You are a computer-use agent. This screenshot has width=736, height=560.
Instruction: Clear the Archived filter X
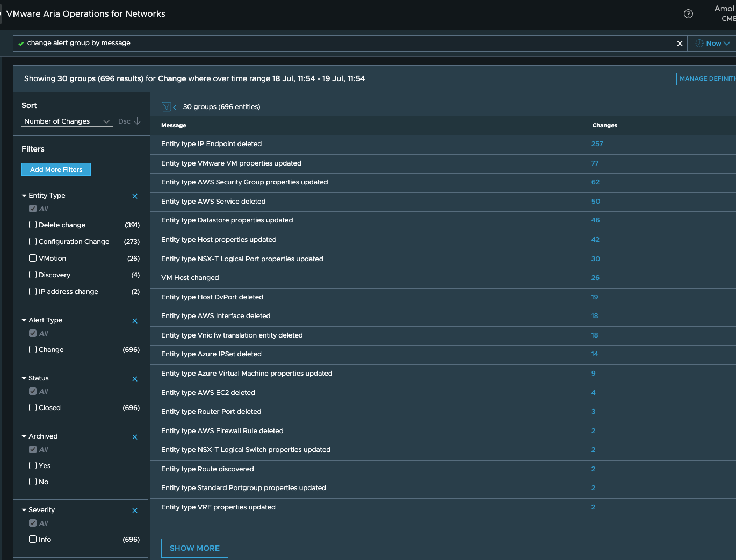tap(135, 437)
